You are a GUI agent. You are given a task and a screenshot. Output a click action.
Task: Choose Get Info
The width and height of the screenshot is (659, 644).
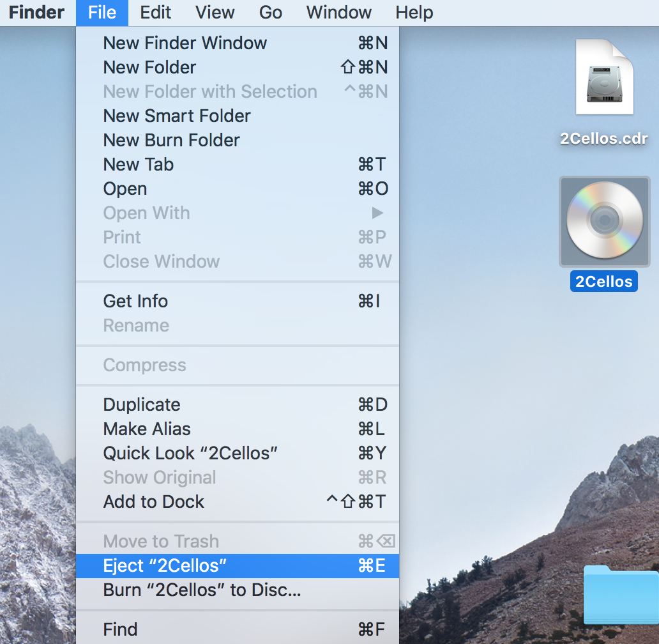tap(238, 301)
